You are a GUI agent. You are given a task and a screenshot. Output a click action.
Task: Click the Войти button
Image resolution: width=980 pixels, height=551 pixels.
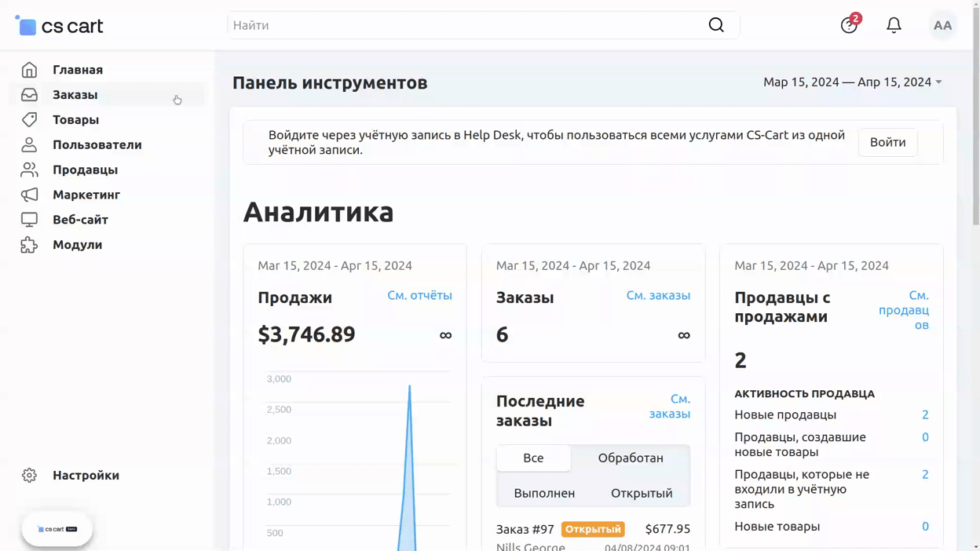point(887,143)
